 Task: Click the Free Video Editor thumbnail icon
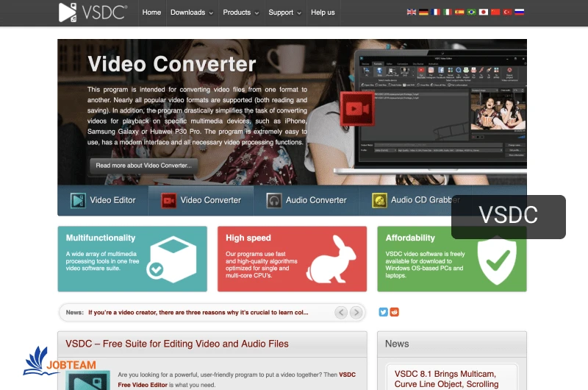87,380
